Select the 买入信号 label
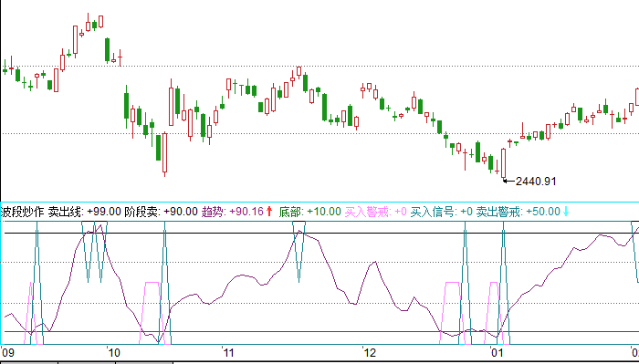Image resolution: width=639 pixels, height=364 pixels. (x=434, y=212)
